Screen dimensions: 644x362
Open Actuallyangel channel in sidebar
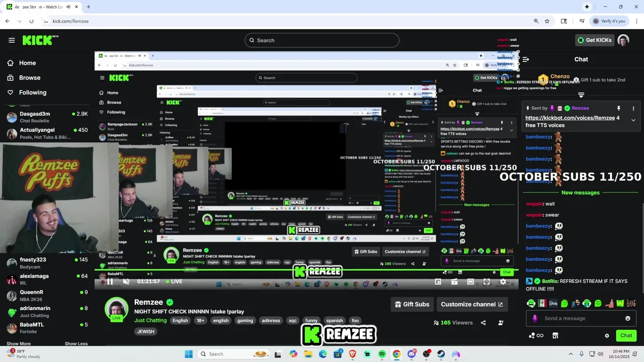tap(47, 133)
